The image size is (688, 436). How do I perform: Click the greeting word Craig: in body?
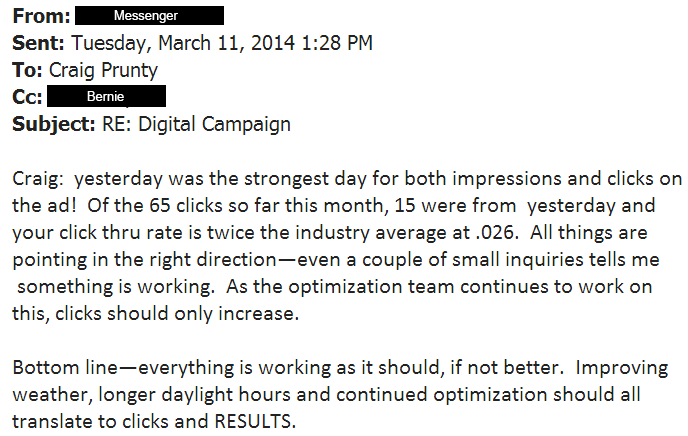pyautogui.click(x=38, y=179)
